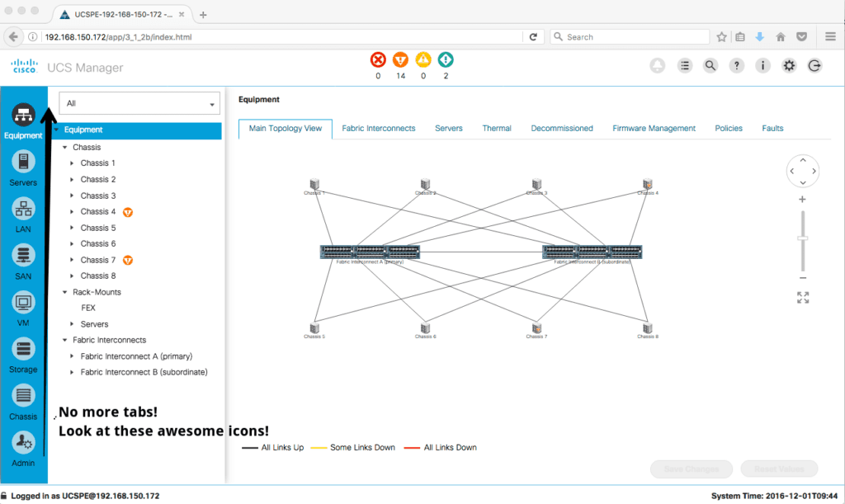Switch to the Main Topology View tab
This screenshot has width=845, height=504.
[x=285, y=129]
